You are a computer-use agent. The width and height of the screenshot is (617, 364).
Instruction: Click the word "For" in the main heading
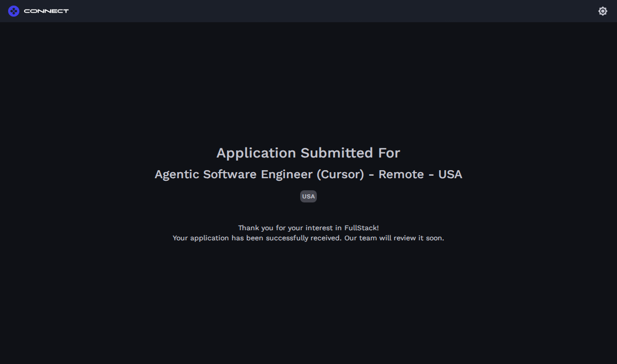(x=389, y=152)
